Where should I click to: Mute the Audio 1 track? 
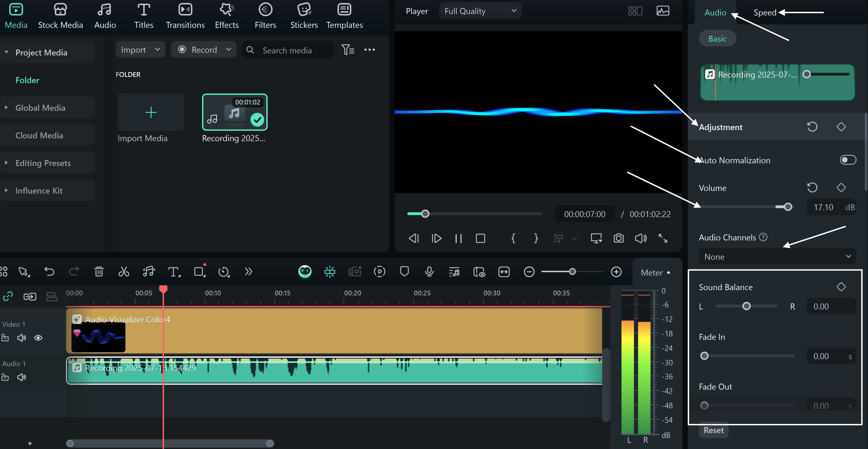coord(22,377)
